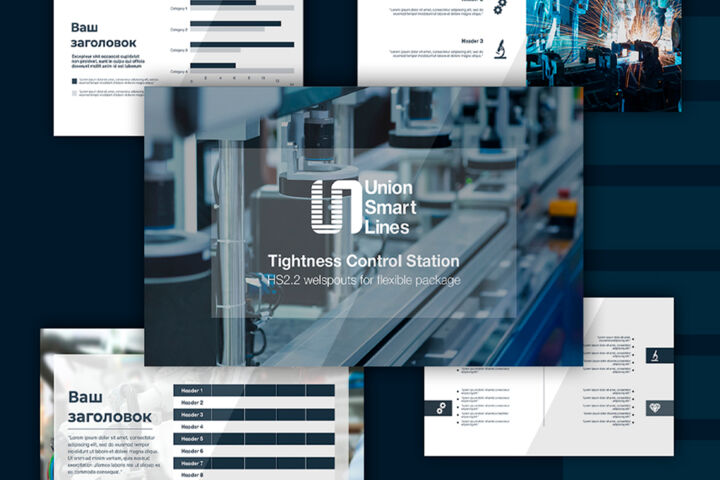Click the diamond icon on the bottom-right slide

[x=655, y=408]
